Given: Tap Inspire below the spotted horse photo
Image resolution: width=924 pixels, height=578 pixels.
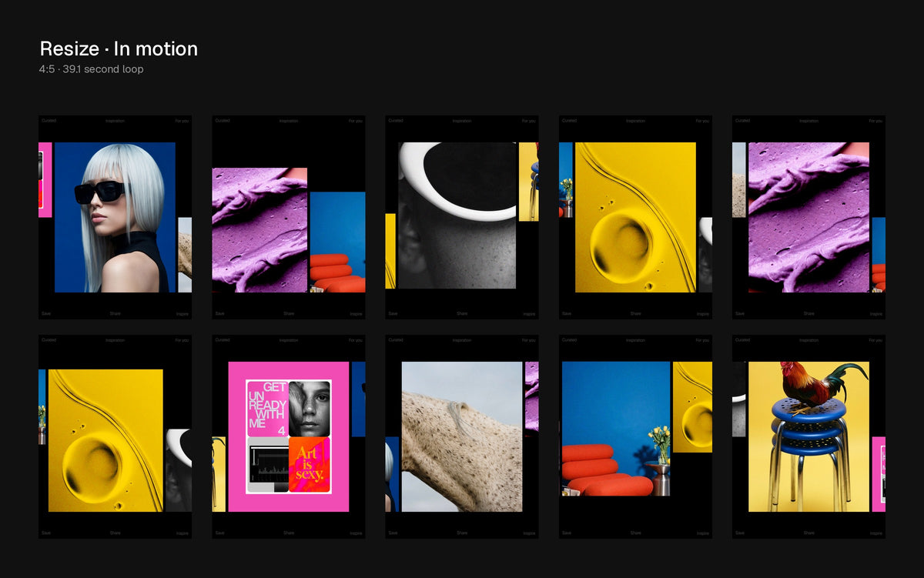Looking at the screenshot, I should click(529, 533).
